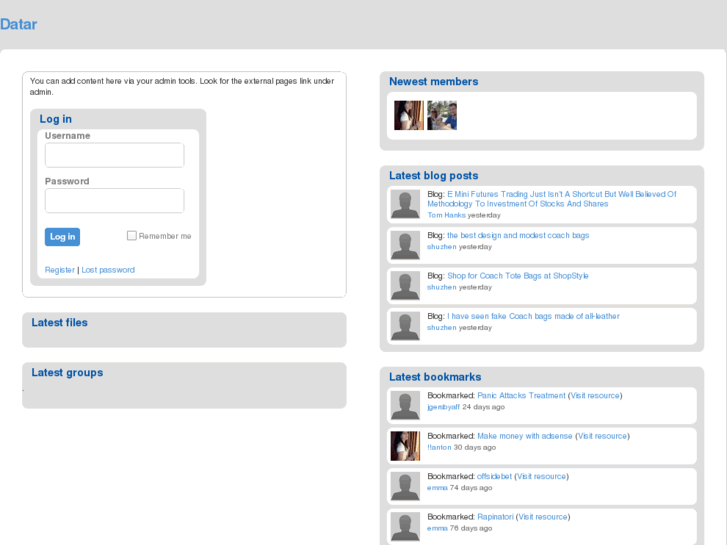
Task: Click the Newest members heading
Action: 434,81
